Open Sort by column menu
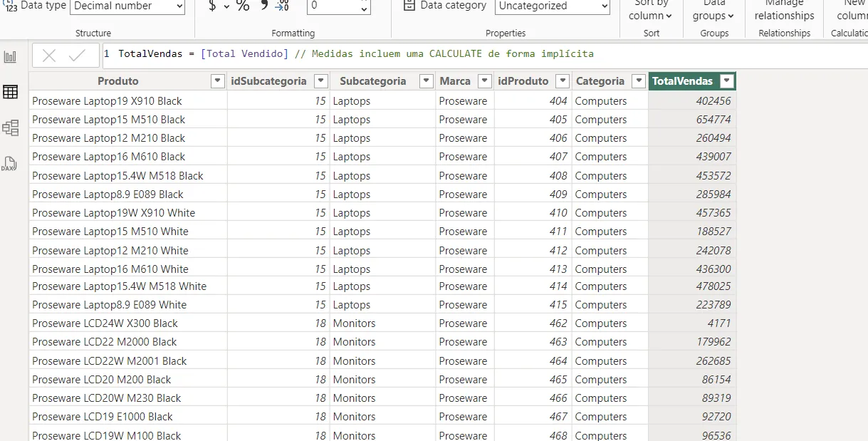868x441 pixels. [651, 10]
